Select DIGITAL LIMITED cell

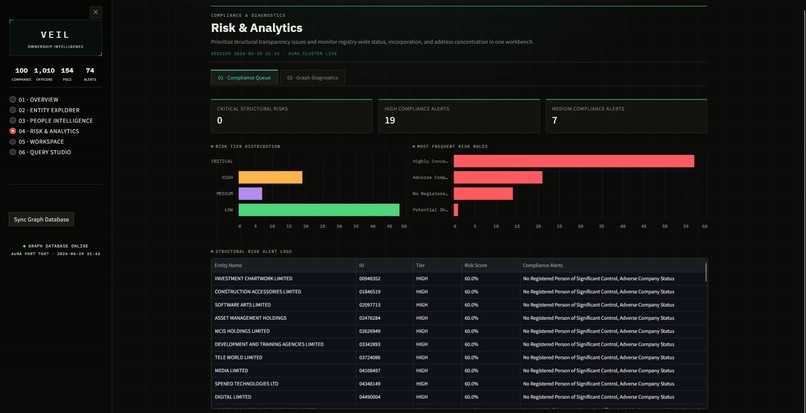click(x=284, y=397)
